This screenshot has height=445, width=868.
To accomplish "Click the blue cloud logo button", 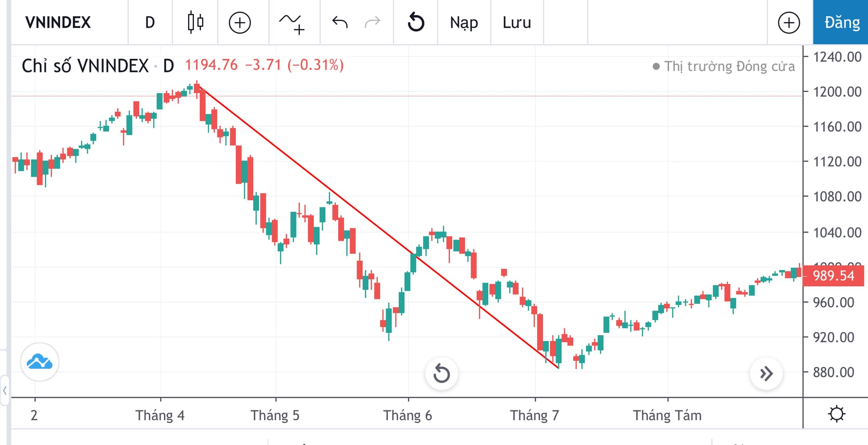I will [40, 362].
